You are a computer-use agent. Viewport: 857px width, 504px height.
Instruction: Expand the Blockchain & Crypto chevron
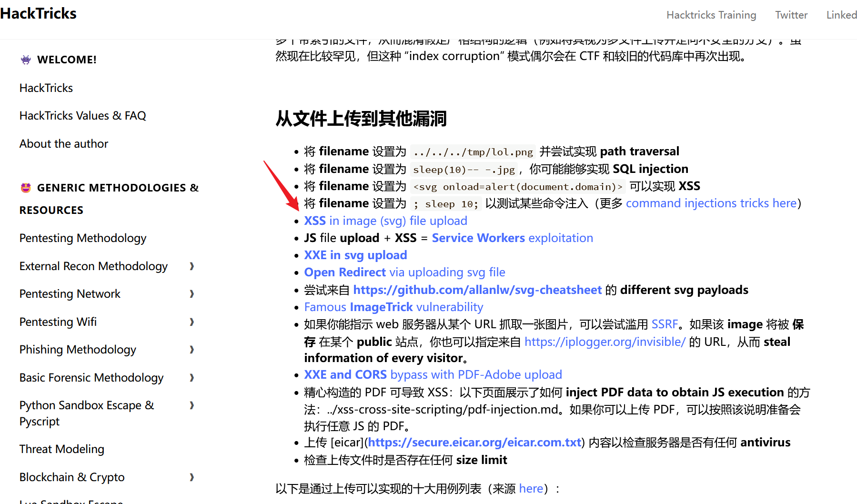click(x=192, y=477)
